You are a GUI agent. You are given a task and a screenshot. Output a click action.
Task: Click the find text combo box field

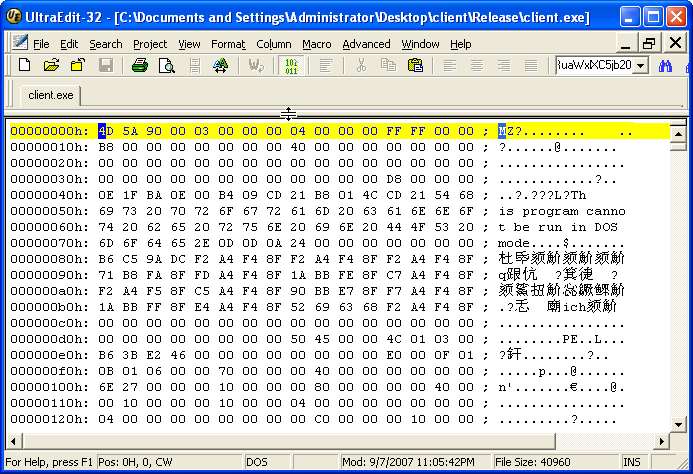coord(595,65)
